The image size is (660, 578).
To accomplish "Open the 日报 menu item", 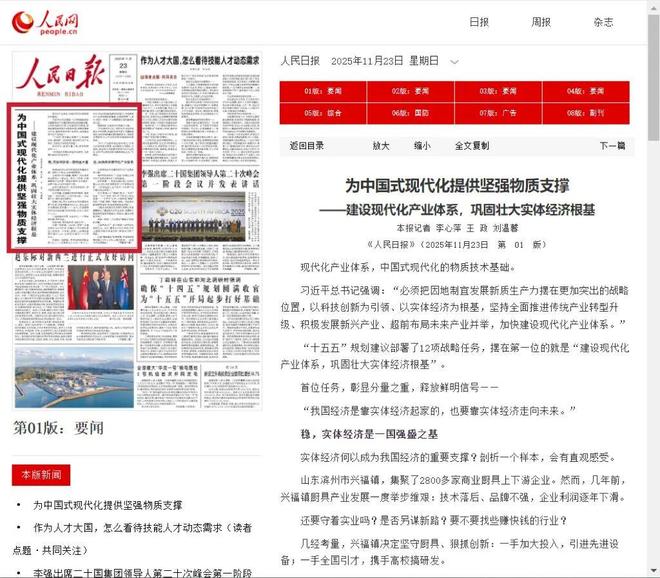I will pos(479,22).
